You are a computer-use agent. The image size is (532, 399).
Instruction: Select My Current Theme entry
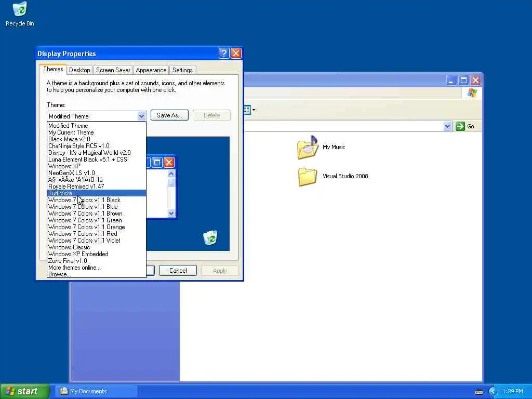96,132
